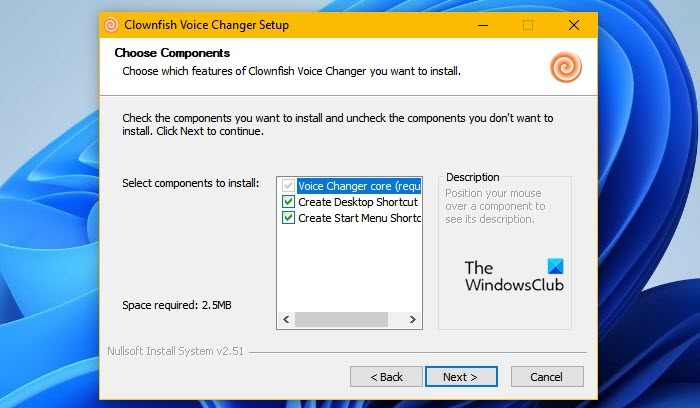Select the Voice Changer core list entry
700x408 pixels.
pyautogui.click(x=360, y=186)
